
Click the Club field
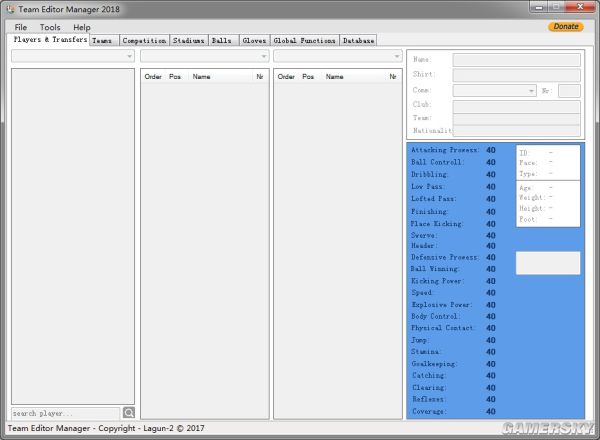516,106
